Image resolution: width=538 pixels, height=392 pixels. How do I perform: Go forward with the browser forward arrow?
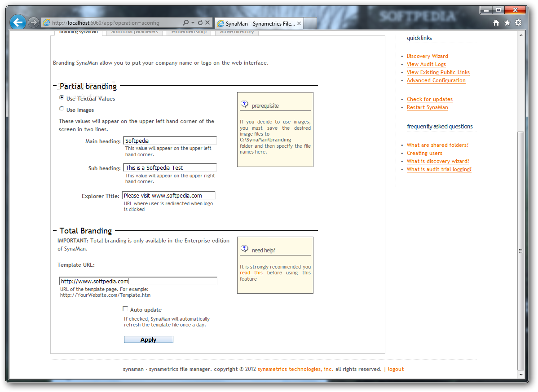point(33,22)
